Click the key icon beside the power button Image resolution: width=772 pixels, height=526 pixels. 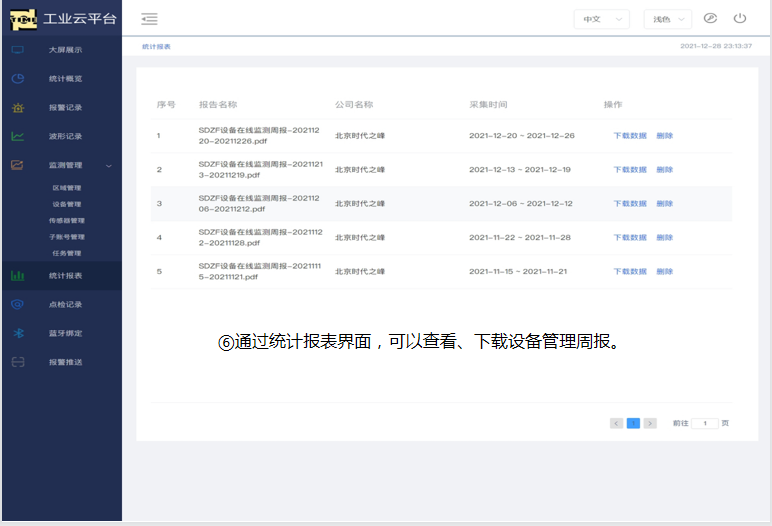click(711, 18)
